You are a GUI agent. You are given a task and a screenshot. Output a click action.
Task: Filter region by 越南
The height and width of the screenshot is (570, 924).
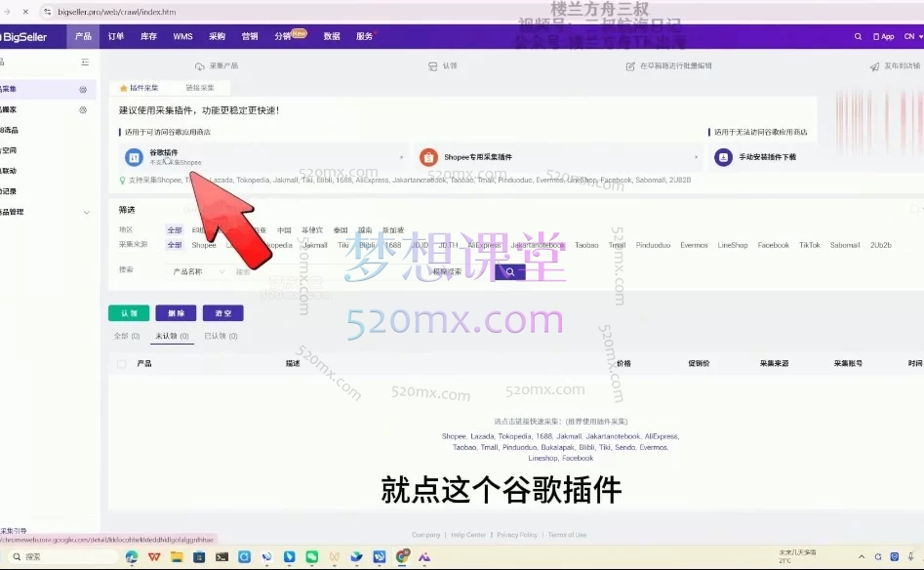(x=365, y=230)
